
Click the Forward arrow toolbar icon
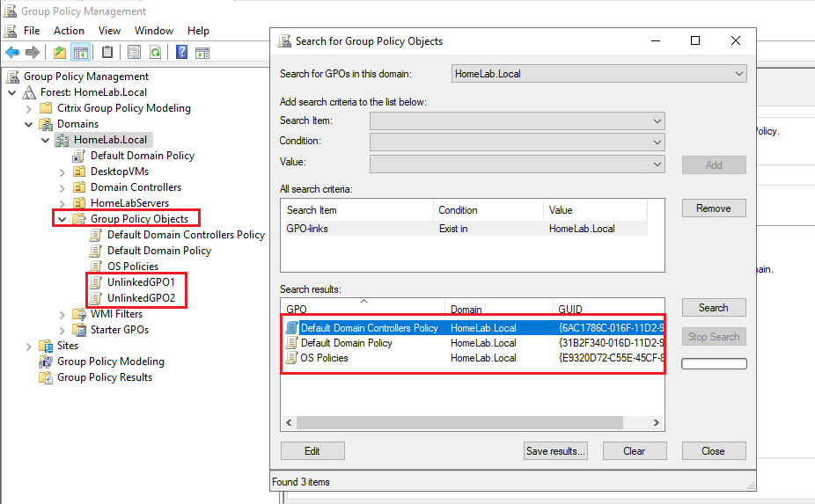(x=33, y=52)
